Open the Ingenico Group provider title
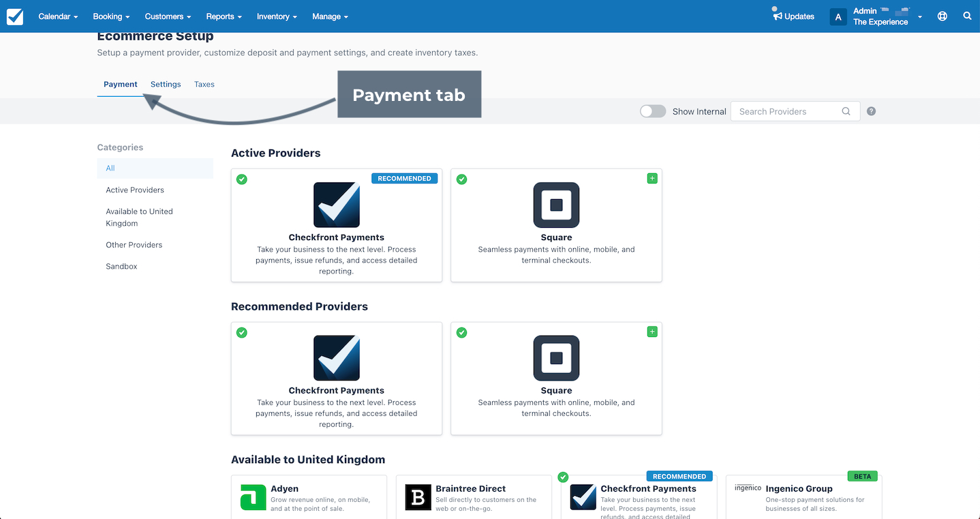 [x=799, y=489]
